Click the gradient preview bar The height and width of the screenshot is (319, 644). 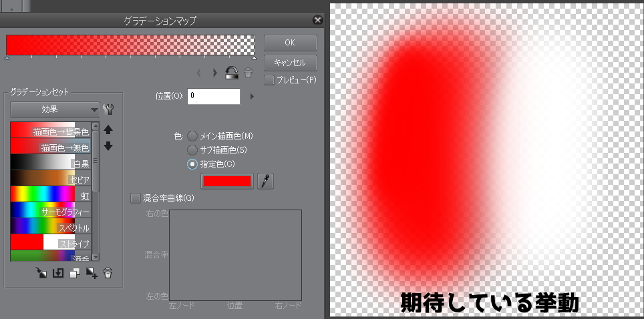131,45
